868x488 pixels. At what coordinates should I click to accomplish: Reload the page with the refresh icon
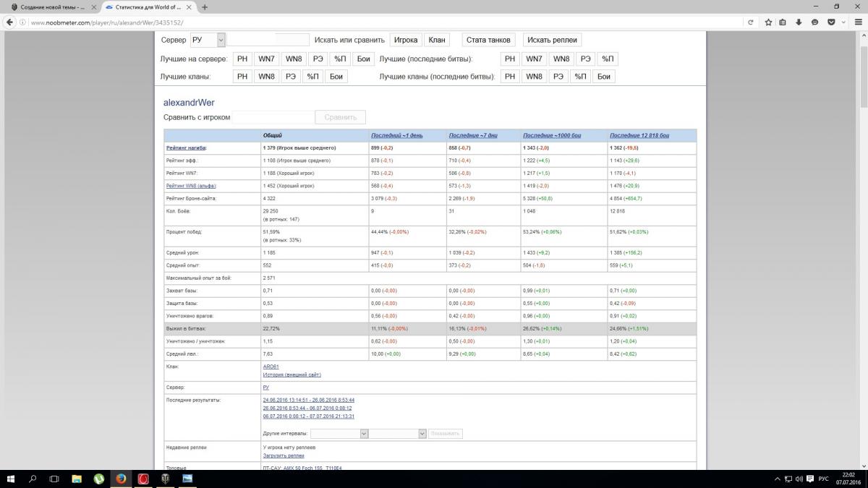[752, 22]
